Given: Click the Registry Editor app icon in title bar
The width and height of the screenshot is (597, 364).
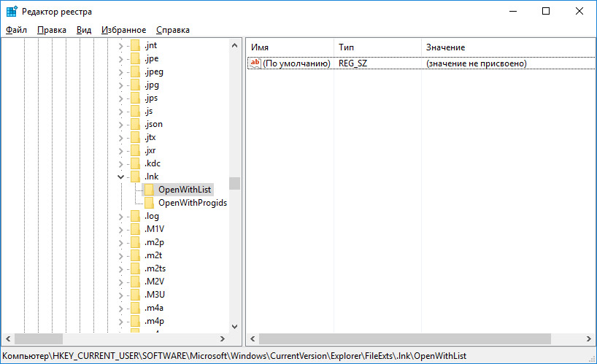Looking at the screenshot, I should click(12, 12).
